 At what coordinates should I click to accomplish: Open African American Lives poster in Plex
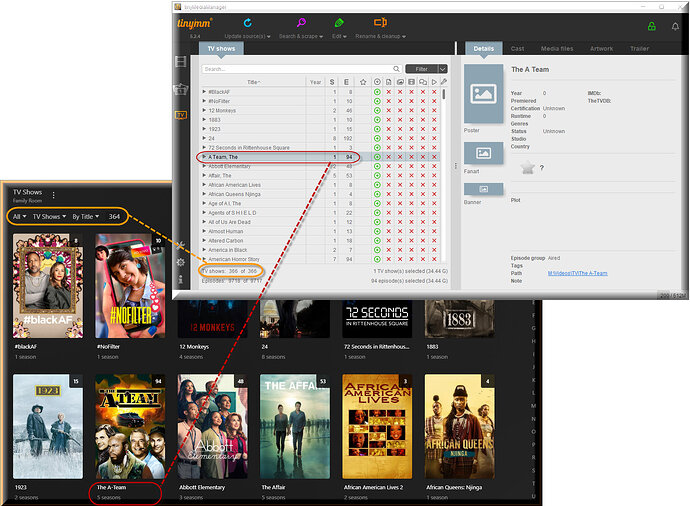[377, 426]
